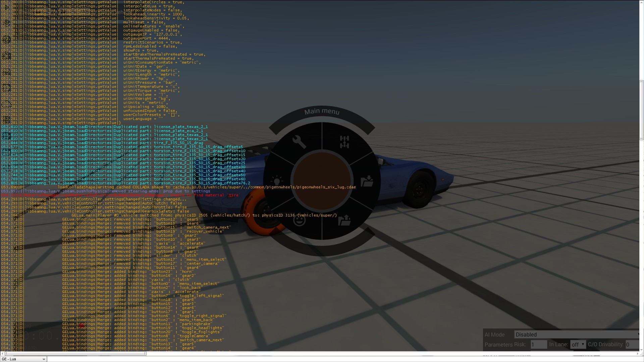
Task: Click the center circle of radial menu
Action: (322, 181)
